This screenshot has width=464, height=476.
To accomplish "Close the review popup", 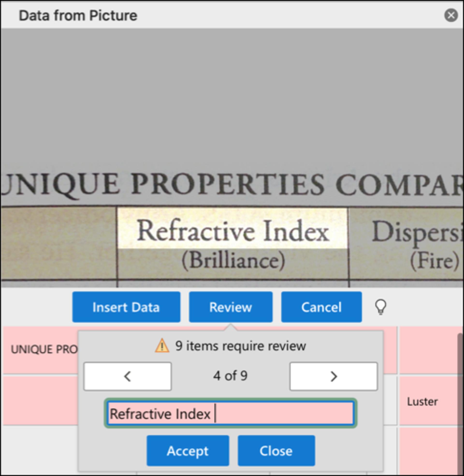I will (276, 451).
